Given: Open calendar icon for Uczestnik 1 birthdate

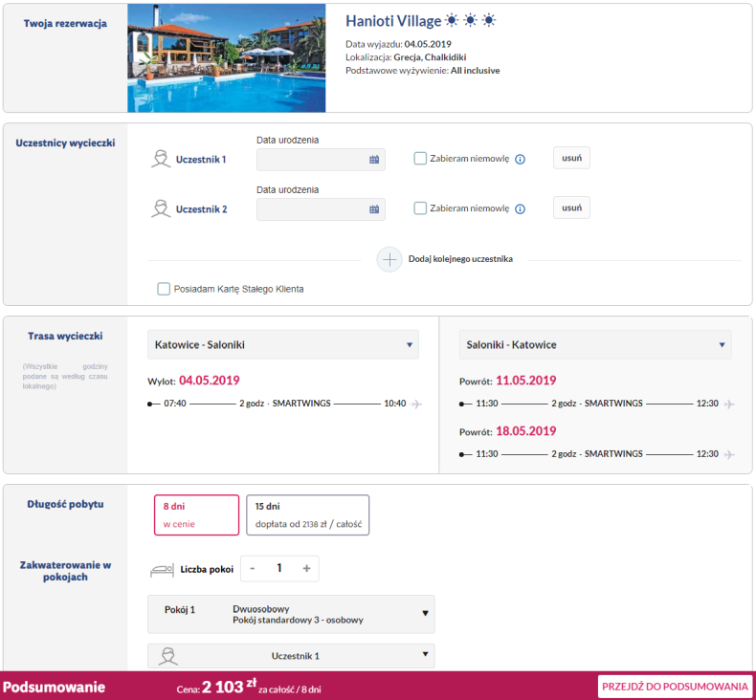Looking at the screenshot, I should tap(374, 160).
